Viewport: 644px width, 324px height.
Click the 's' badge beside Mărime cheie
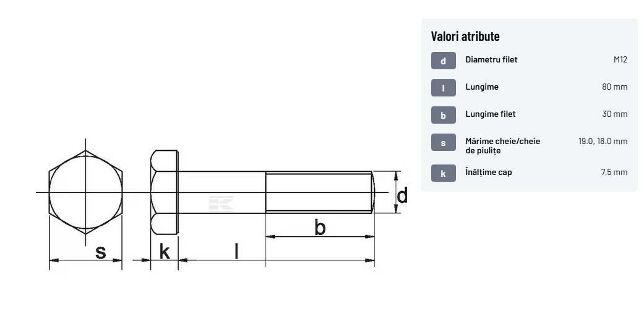(x=443, y=142)
